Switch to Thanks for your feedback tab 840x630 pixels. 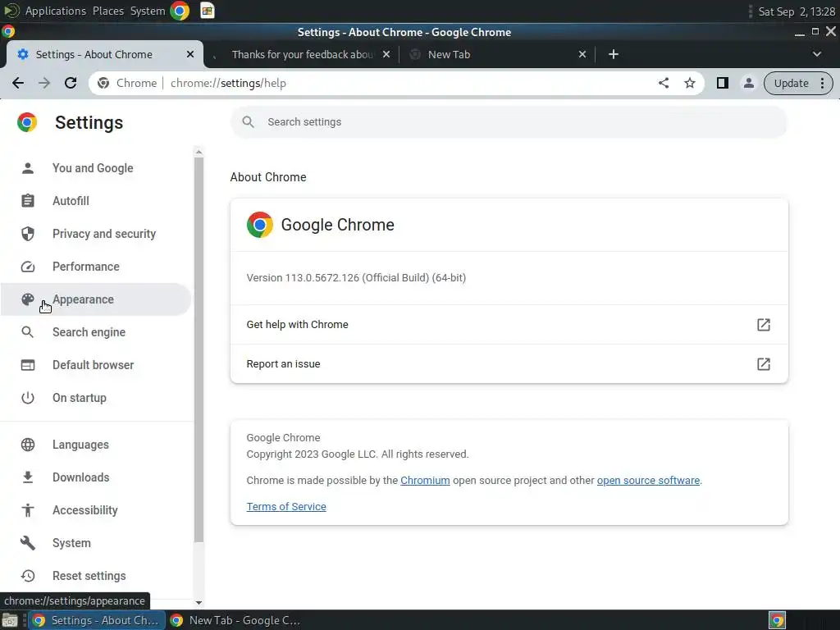click(x=300, y=55)
